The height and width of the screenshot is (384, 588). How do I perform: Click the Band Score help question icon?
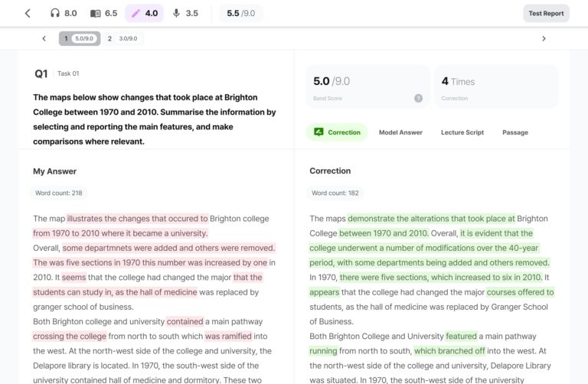tap(418, 98)
